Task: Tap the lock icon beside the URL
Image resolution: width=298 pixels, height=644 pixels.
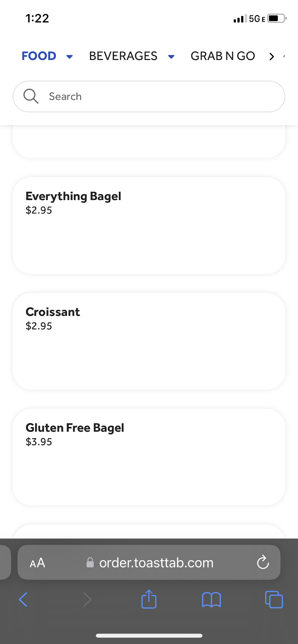Action: pos(90,562)
